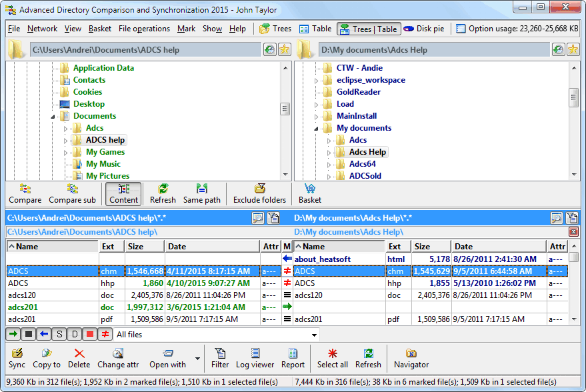Toggle the D filter button
This screenshot has width=586, height=392.
75,334
